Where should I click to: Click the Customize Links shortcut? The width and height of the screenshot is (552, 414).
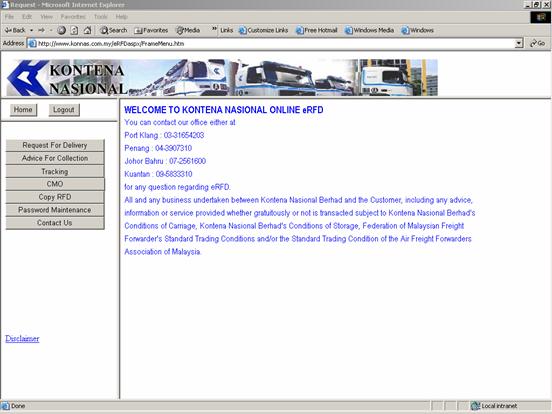click(x=263, y=30)
